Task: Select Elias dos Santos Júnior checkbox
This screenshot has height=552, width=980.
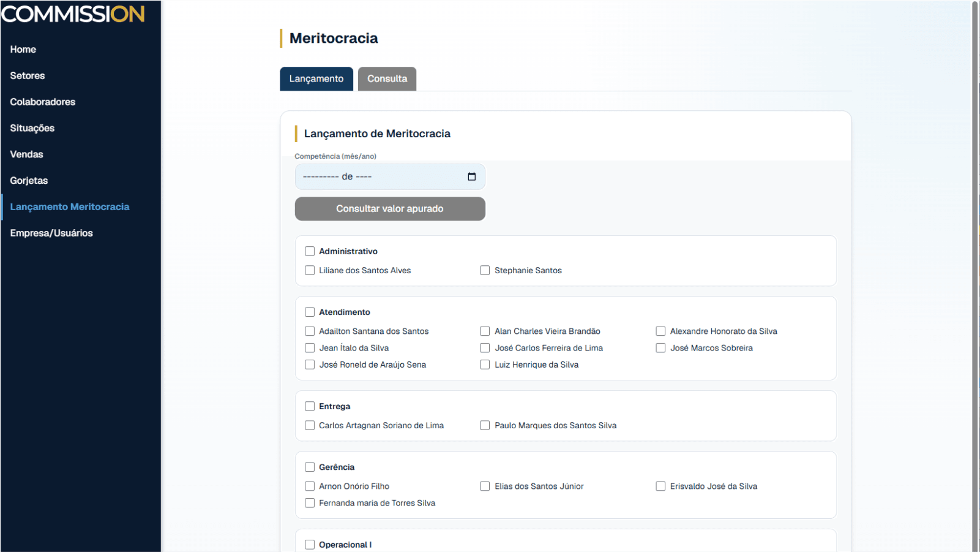Action: (485, 486)
